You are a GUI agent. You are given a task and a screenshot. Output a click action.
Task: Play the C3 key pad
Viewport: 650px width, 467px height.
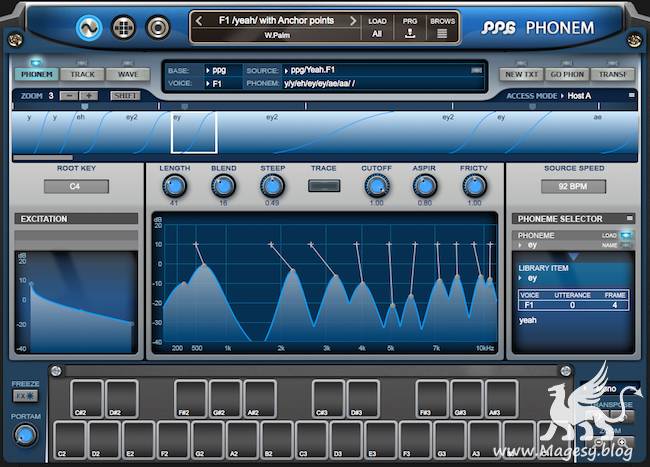[312, 440]
